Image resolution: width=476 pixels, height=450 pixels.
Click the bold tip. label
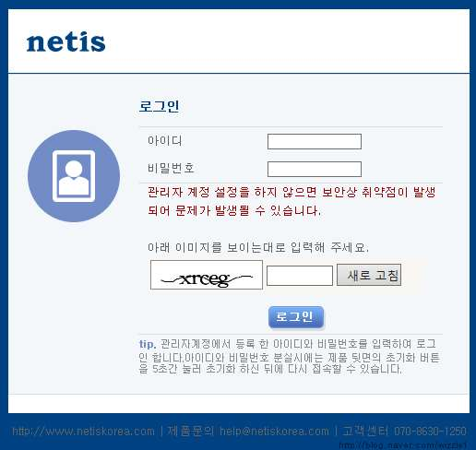click(x=148, y=344)
